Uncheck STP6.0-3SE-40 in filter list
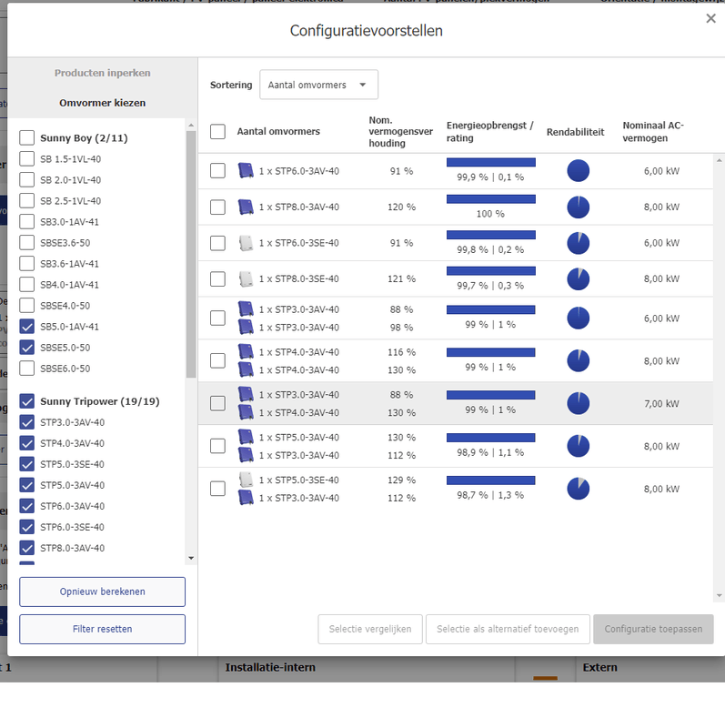This screenshot has height=728, width=725. [27, 527]
